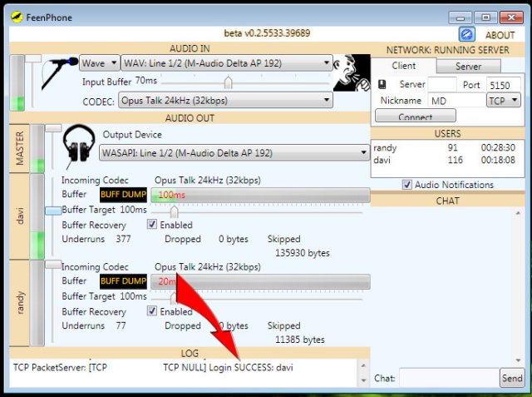
Task: Click randy's Skipped value 11385 bytes
Action: tap(299, 340)
